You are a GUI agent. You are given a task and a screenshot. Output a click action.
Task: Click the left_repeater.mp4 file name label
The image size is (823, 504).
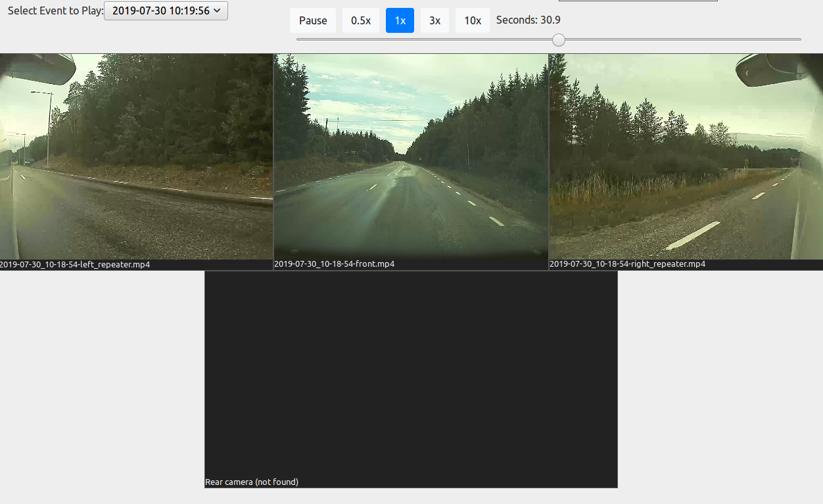[x=75, y=265]
